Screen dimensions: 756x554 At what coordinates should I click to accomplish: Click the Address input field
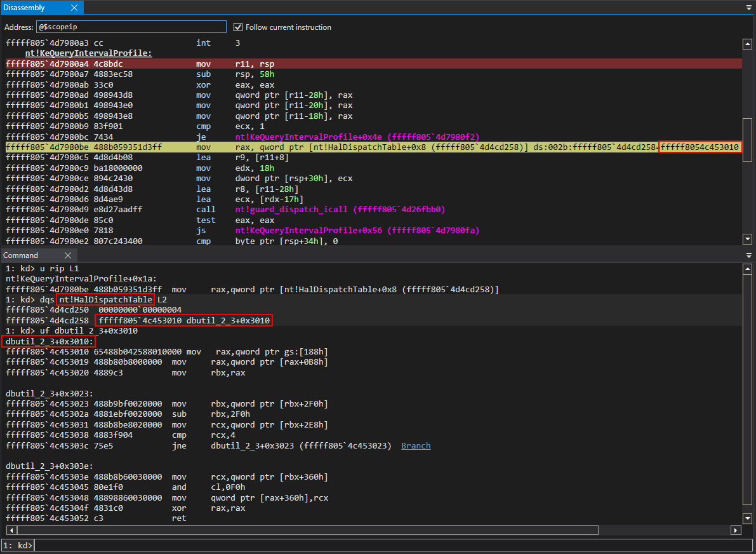[131, 27]
